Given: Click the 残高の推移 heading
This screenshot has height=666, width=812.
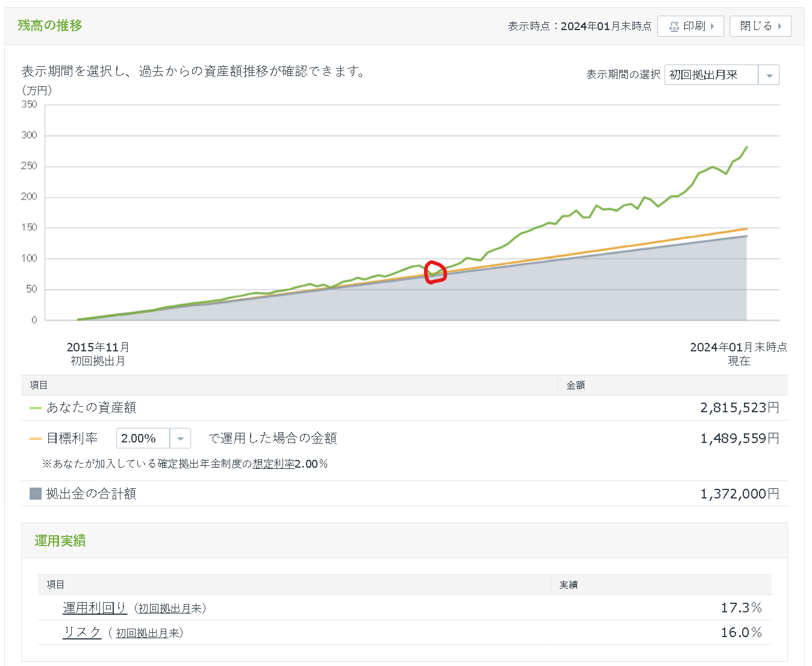Looking at the screenshot, I should (50, 25).
